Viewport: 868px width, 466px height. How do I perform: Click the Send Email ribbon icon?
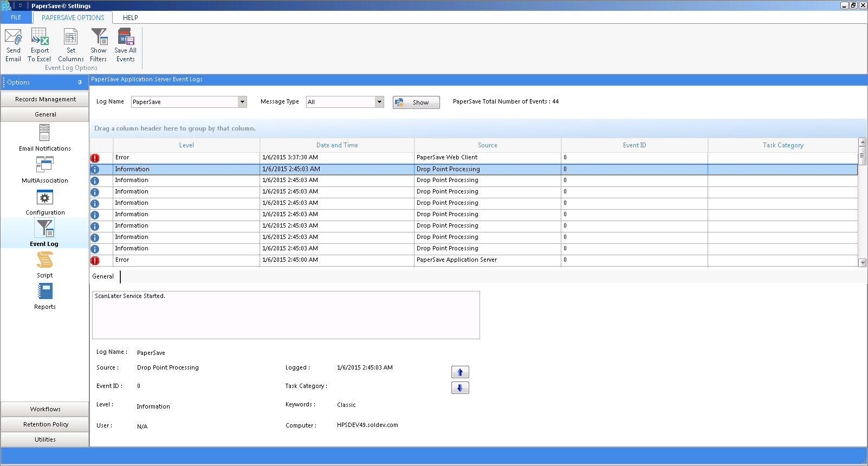pos(13,46)
